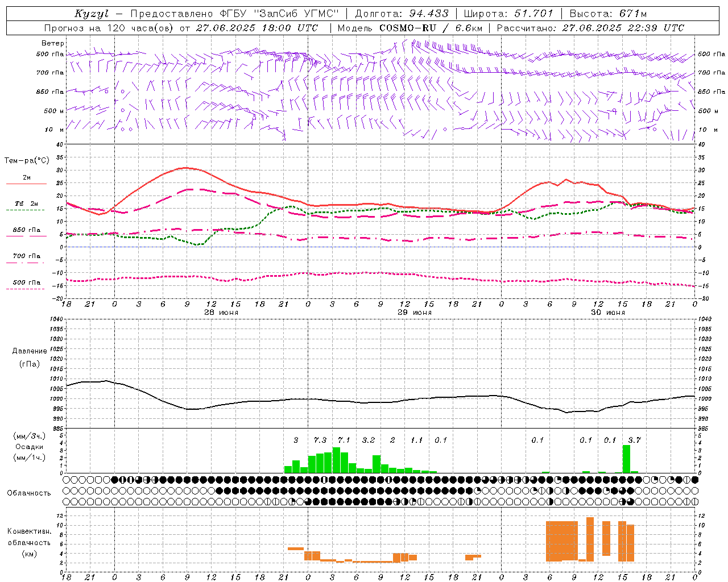728x582 pixels.
Task: Click the 700 гПа entry in the temperature legend
Action: [x=27, y=256]
